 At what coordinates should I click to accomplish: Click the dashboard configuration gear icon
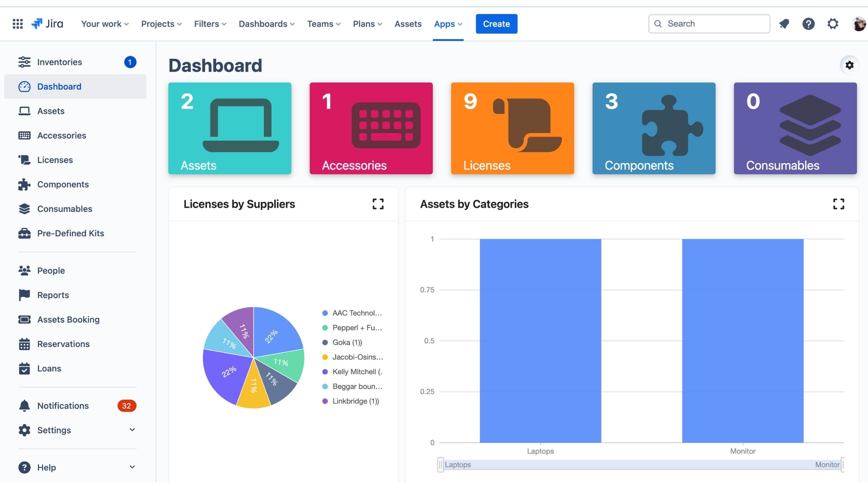849,65
